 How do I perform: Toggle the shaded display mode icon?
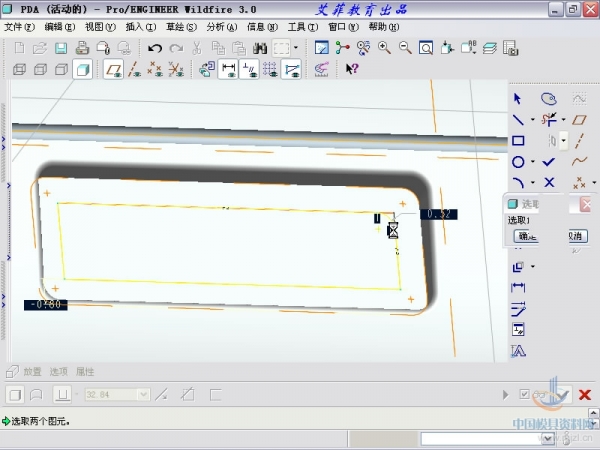pyautogui.click(x=82, y=69)
